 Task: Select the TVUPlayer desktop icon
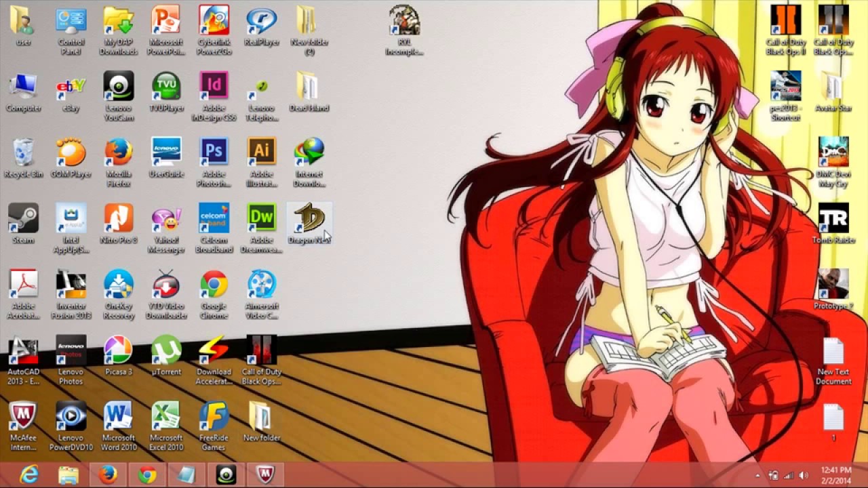pos(166,92)
